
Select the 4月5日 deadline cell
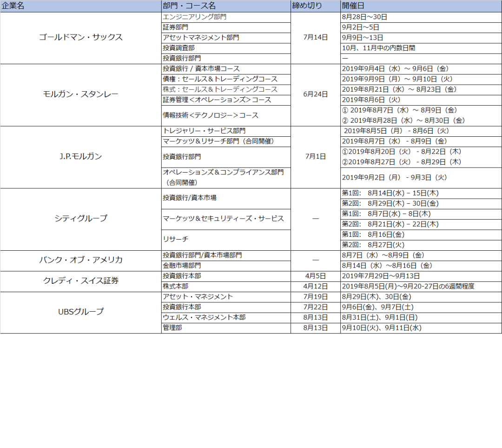tap(315, 276)
